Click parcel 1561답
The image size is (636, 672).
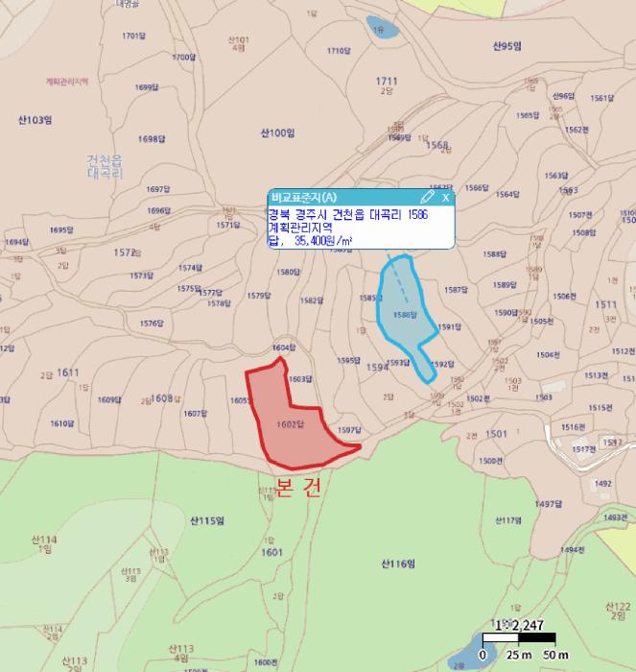click(601, 98)
